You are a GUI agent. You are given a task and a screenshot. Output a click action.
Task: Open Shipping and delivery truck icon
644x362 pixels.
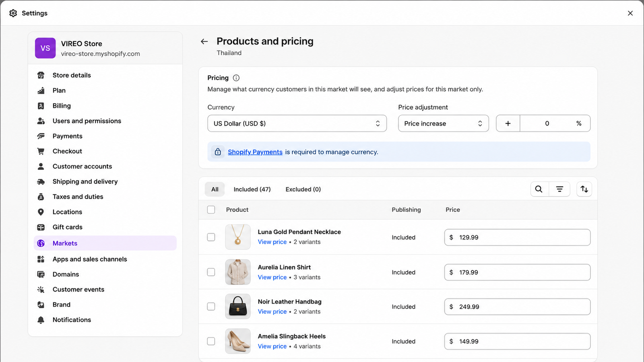coord(41,182)
